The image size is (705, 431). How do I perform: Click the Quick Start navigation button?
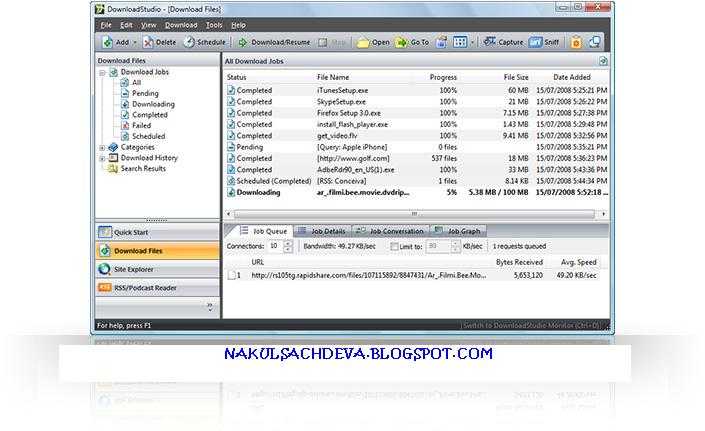click(157, 232)
